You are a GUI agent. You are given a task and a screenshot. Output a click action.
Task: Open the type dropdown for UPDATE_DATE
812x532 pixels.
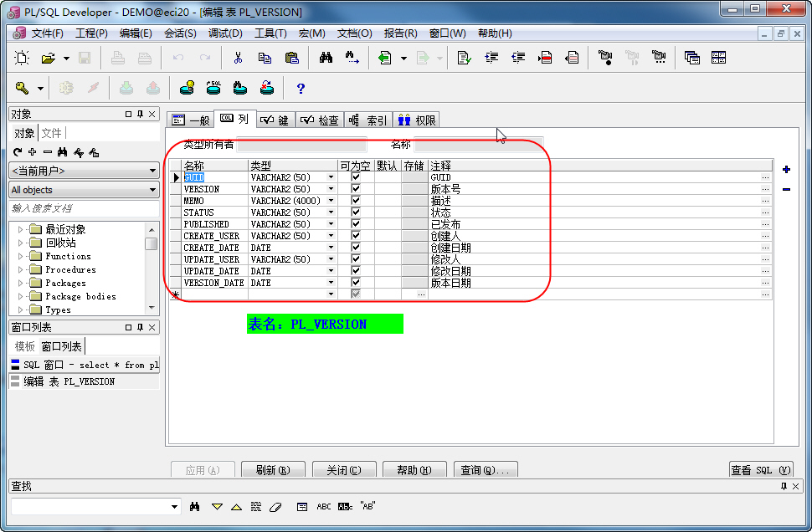pos(331,271)
